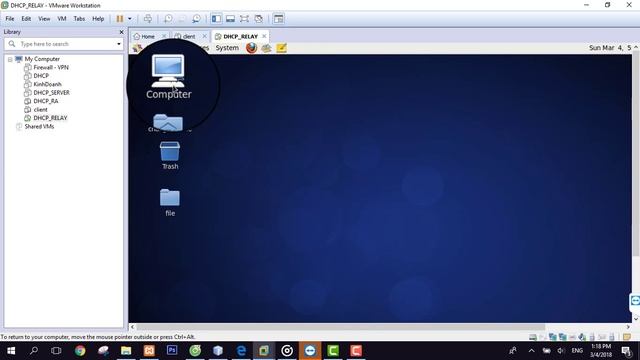
Task: Switch to the Home tab
Action: point(147,36)
